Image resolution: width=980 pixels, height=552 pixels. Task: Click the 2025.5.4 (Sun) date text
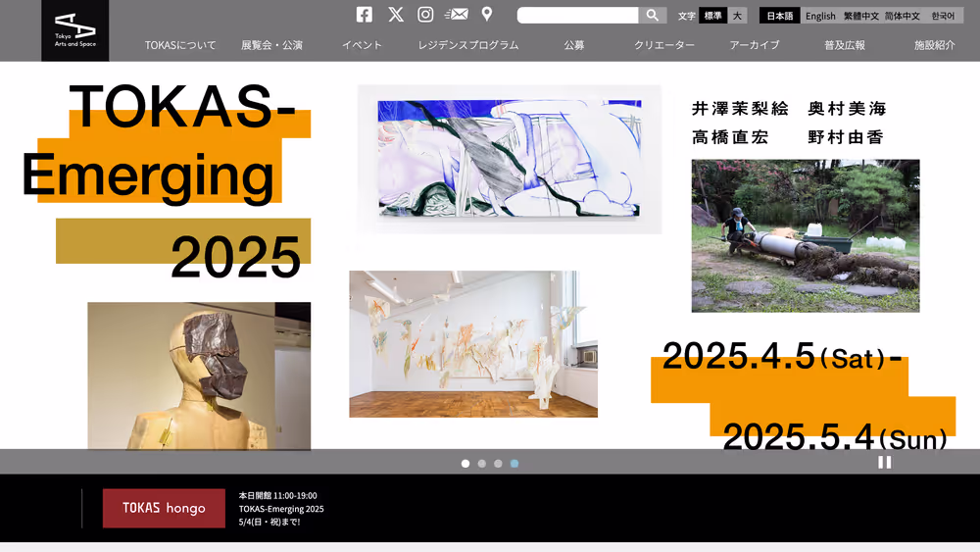[835, 436]
